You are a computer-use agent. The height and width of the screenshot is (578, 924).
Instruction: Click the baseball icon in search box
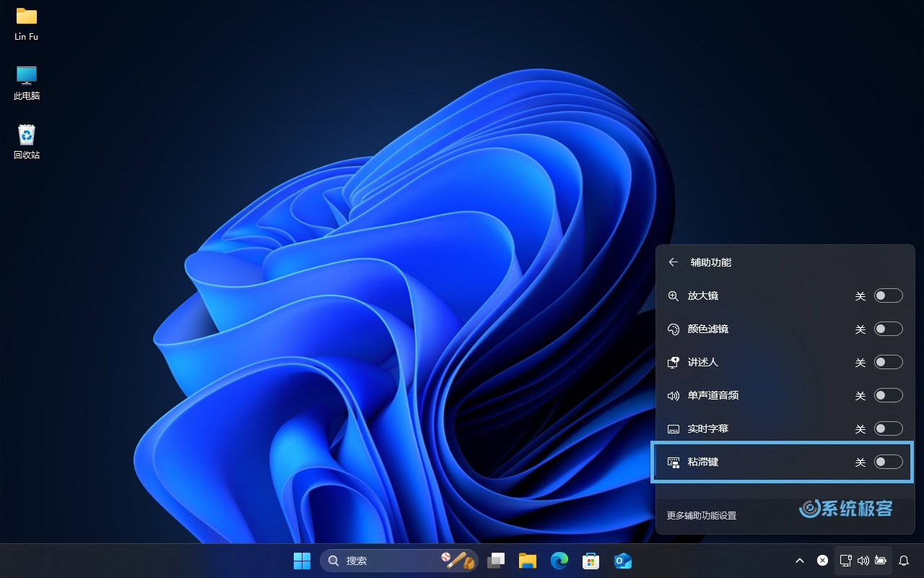(x=458, y=560)
